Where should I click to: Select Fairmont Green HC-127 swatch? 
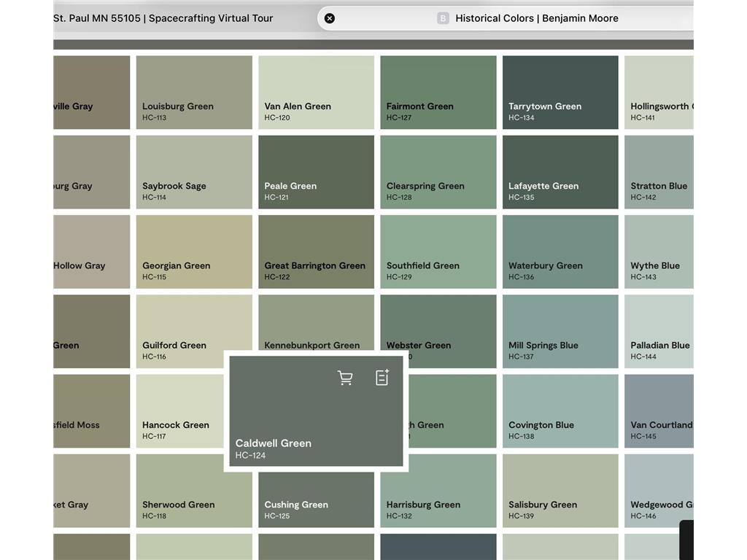438,93
